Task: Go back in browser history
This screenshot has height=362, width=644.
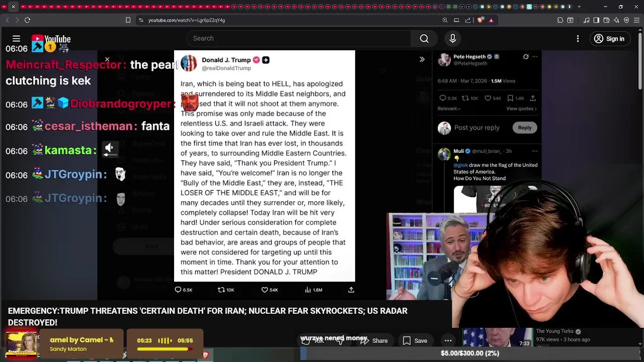Action: 7,20
